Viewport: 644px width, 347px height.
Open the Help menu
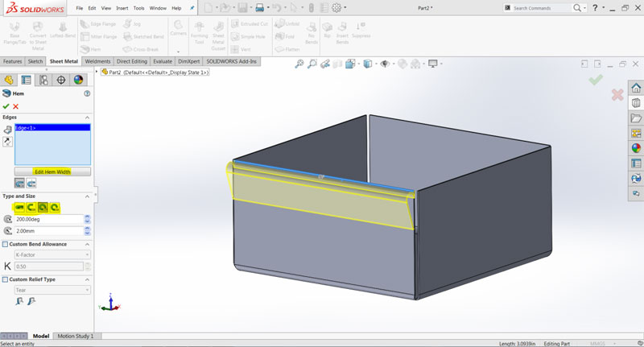click(176, 8)
